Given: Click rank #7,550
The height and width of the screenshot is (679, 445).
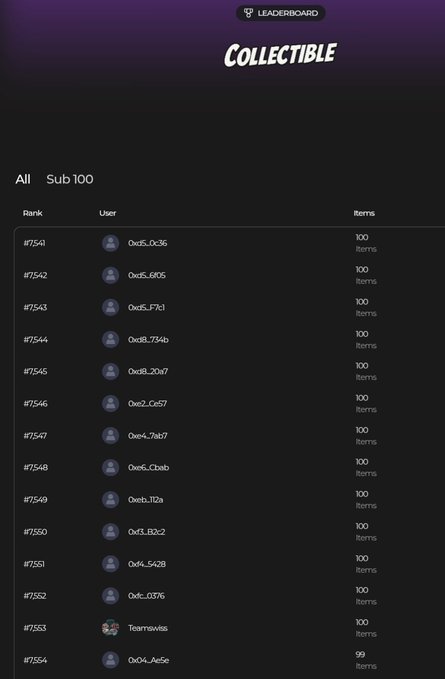Looking at the screenshot, I should (35, 532).
